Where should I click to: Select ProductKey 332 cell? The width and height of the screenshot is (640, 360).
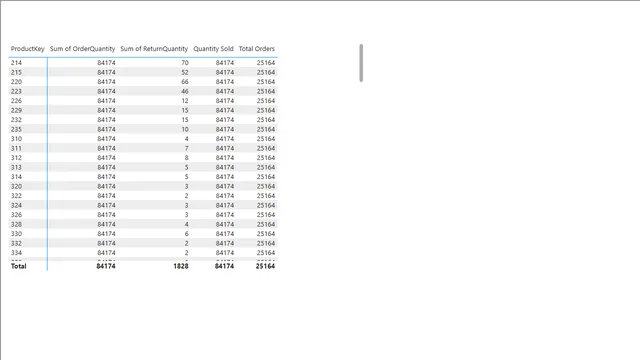[x=16, y=243]
